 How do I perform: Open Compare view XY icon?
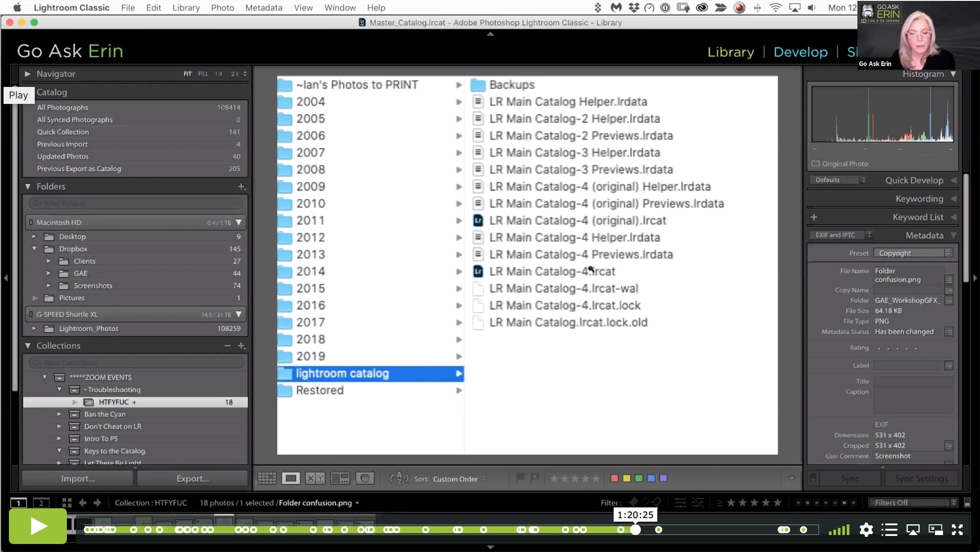coord(315,478)
